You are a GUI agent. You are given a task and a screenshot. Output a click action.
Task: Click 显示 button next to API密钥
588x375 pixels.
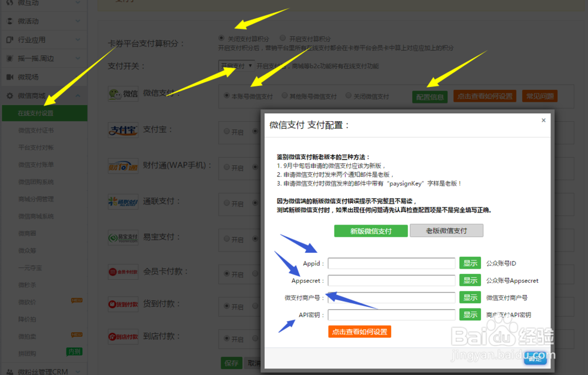coord(470,314)
